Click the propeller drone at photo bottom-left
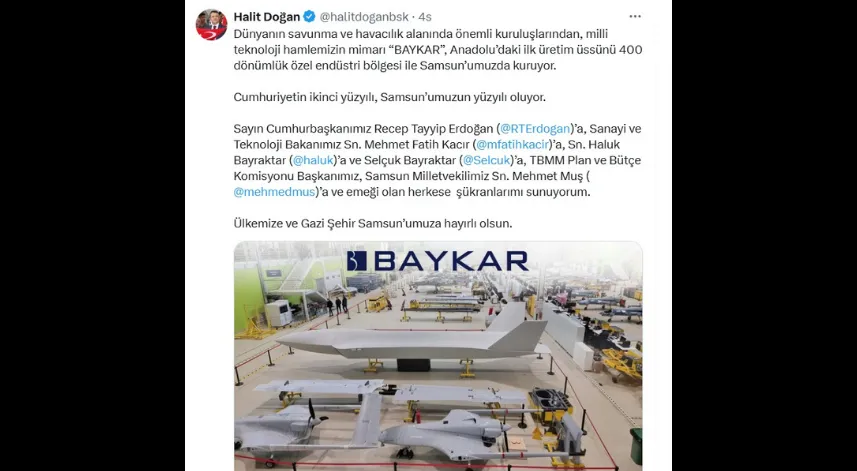857x471 pixels. tap(280, 423)
